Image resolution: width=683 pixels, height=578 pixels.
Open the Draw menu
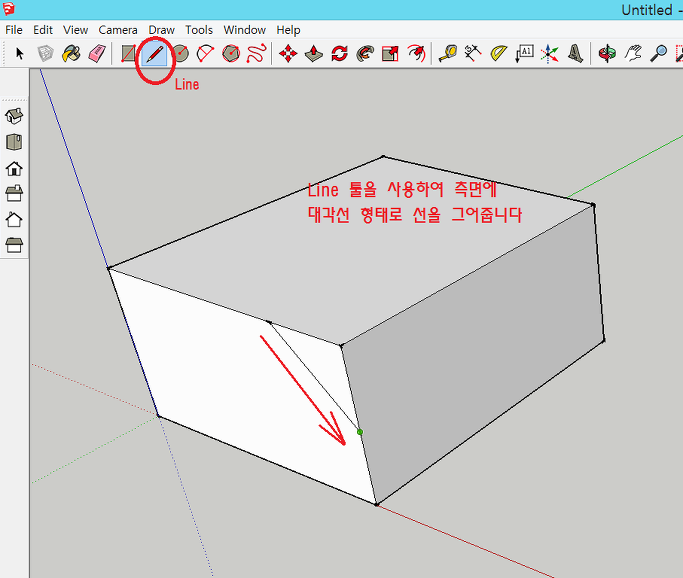click(161, 30)
